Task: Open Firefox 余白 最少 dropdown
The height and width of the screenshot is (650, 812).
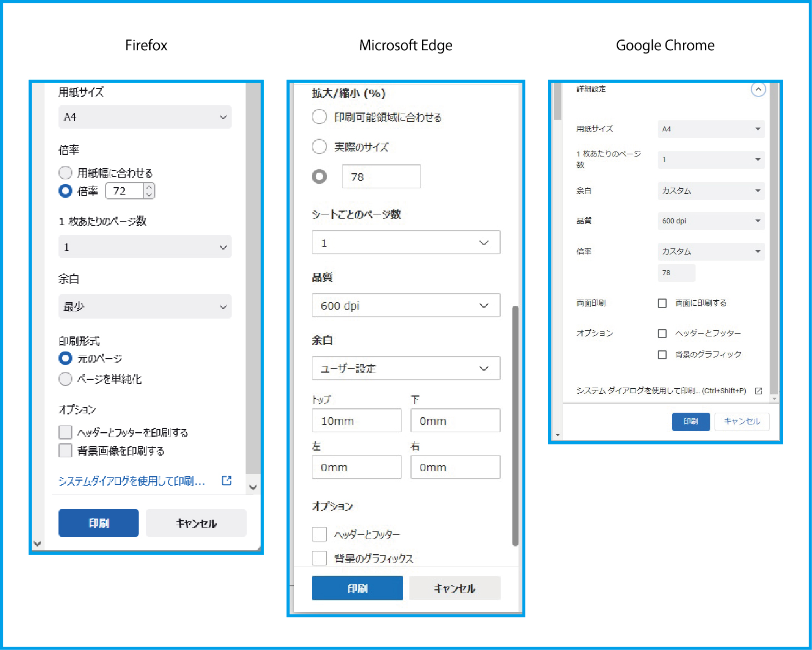Action: (145, 306)
